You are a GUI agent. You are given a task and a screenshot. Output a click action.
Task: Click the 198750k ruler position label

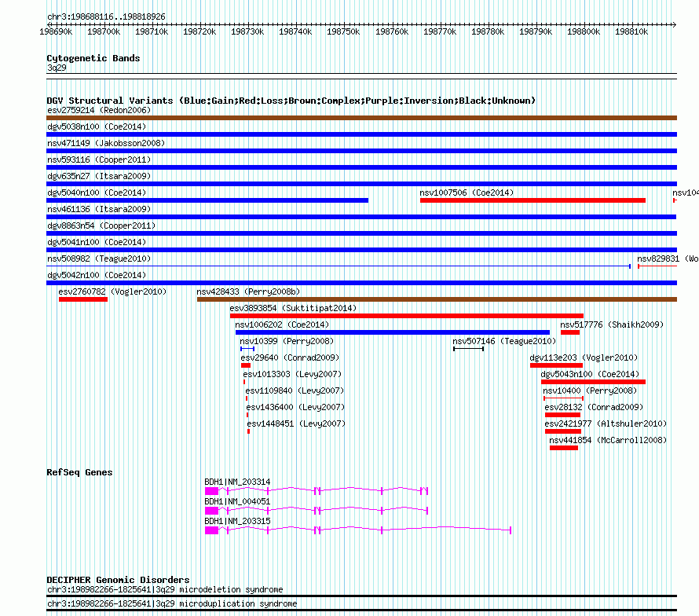(x=343, y=31)
